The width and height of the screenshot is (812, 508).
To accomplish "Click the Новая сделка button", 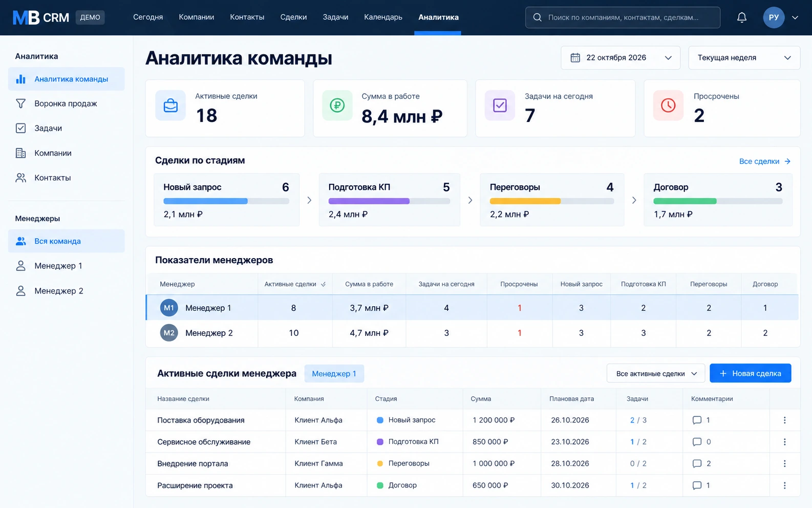I will (750, 373).
